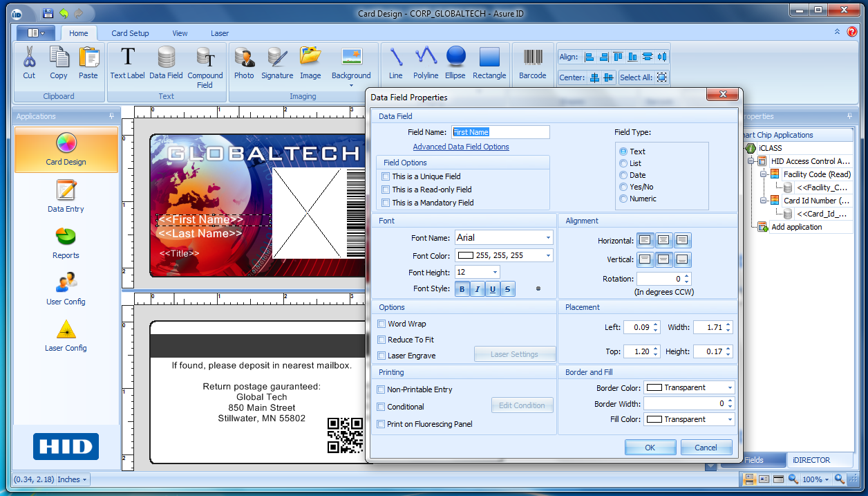
Task: Open the Reports application
Action: pyautogui.click(x=66, y=243)
